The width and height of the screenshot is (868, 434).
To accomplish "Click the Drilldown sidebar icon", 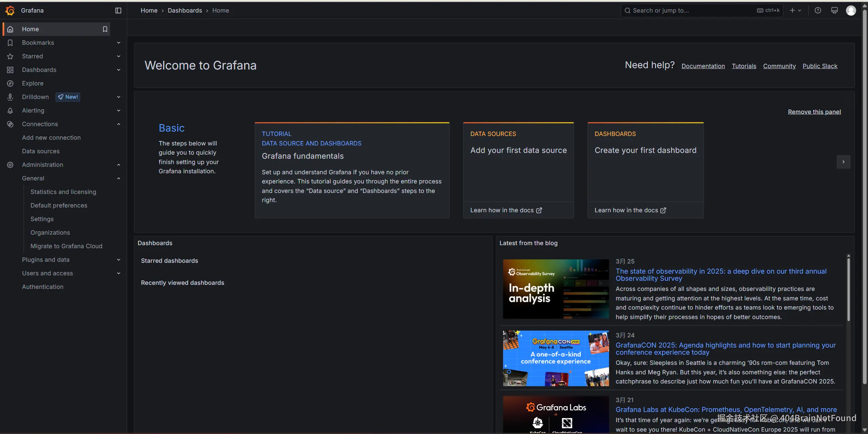I will (10, 97).
